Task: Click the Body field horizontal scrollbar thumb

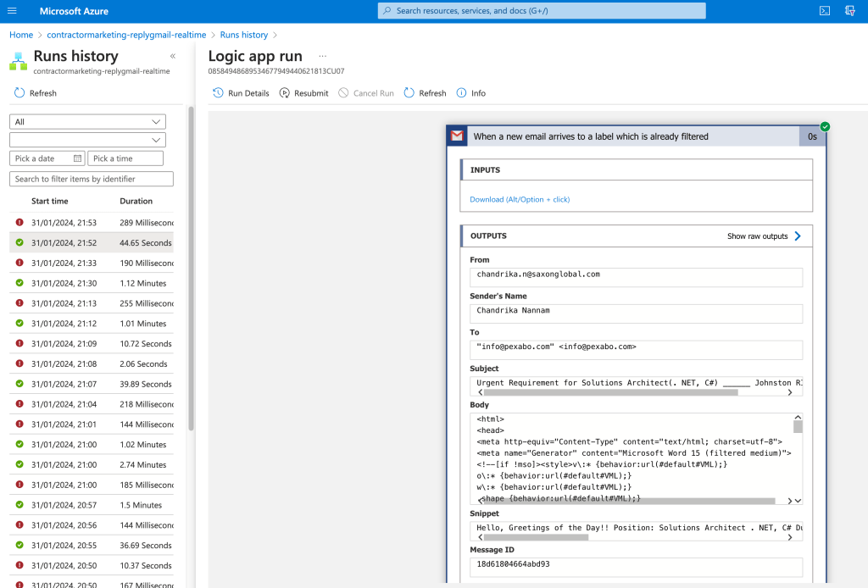Action: tap(628, 501)
